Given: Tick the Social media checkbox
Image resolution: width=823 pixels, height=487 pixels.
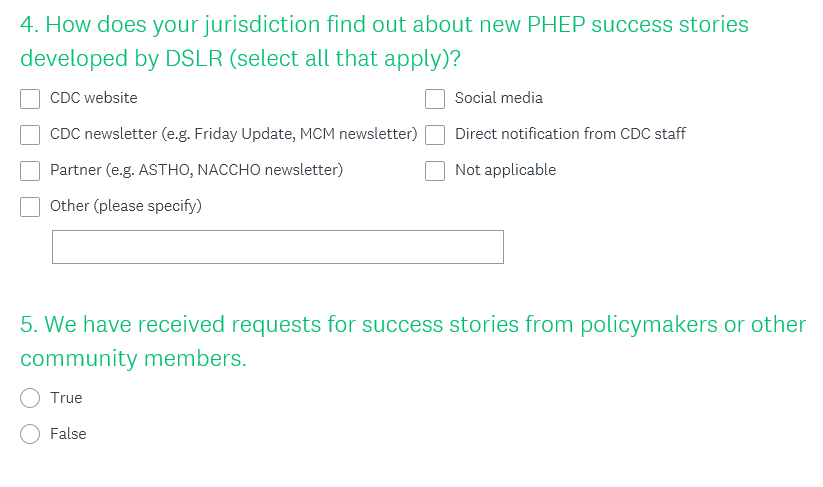Looking at the screenshot, I should click(435, 99).
